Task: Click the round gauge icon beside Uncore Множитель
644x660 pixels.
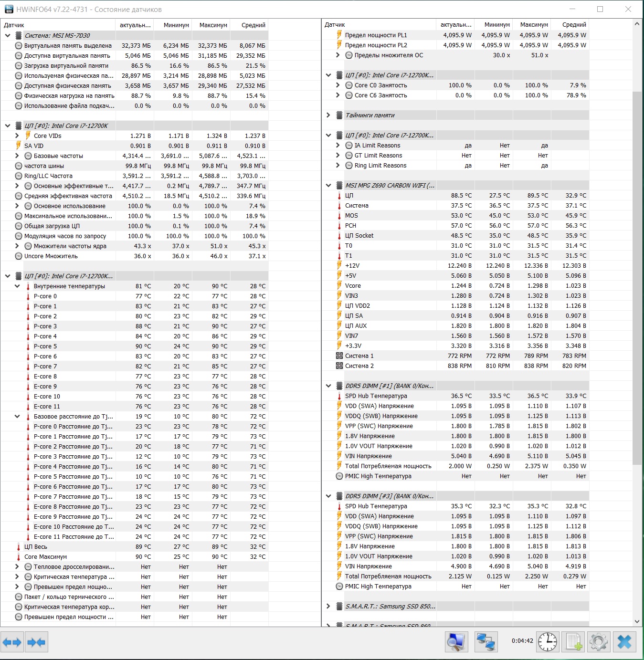Action: tap(19, 256)
